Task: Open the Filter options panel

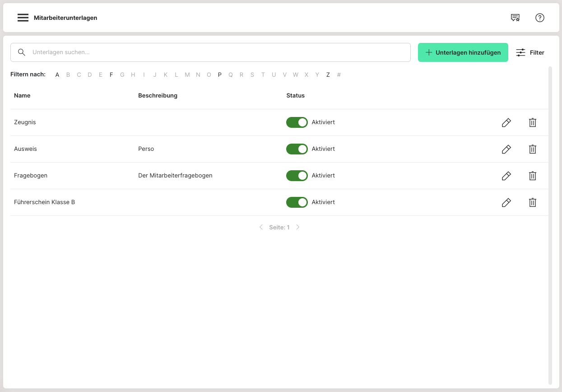Action: pyautogui.click(x=530, y=52)
